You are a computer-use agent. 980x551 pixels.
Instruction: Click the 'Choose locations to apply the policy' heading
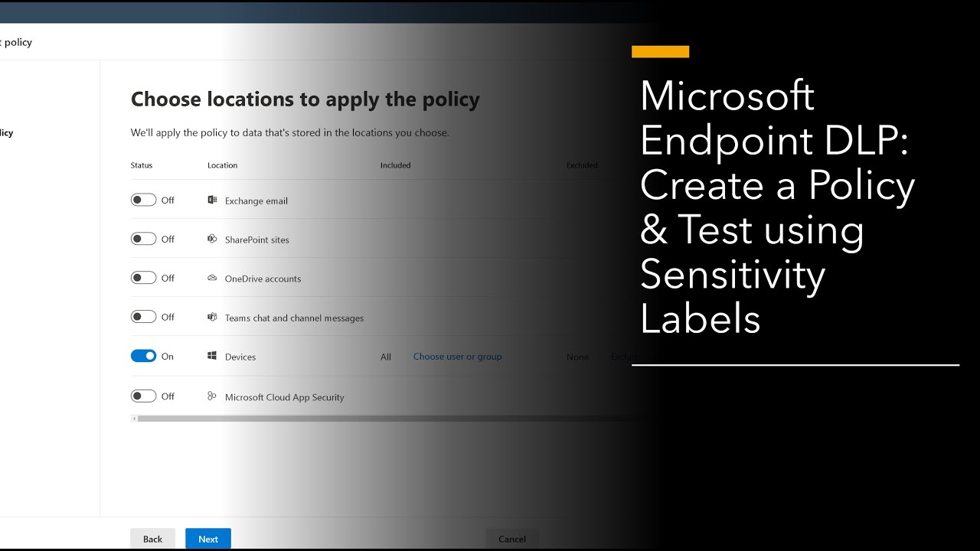[x=305, y=99]
